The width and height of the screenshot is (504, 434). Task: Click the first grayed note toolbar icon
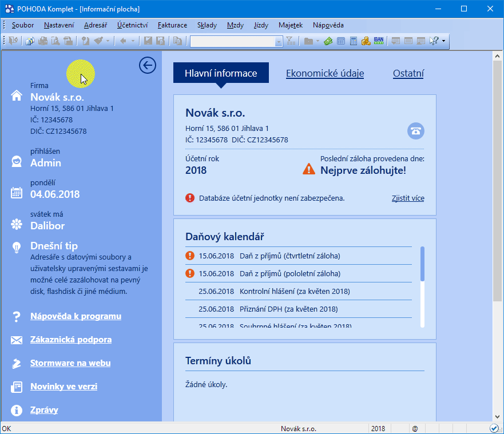tap(396, 41)
